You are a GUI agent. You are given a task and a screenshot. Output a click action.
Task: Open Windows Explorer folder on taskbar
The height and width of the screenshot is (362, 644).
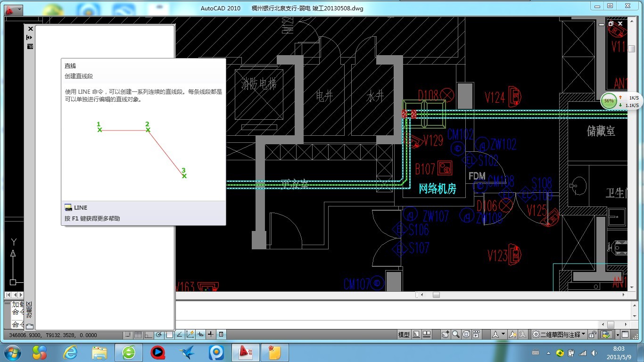click(99, 352)
